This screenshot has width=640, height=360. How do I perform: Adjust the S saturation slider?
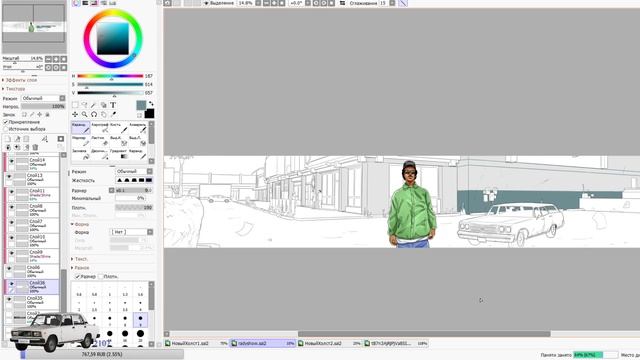coord(110,84)
